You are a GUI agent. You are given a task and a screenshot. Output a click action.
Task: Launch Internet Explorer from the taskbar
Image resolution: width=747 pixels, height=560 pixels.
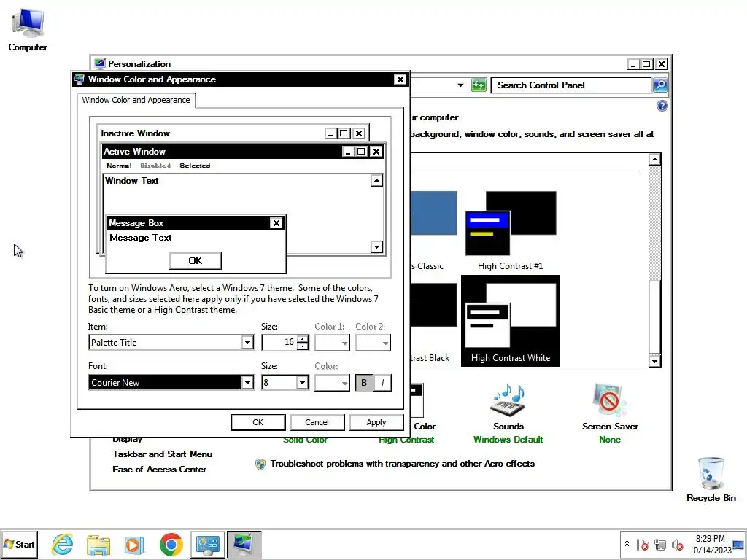pyautogui.click(x=63, y=544)
